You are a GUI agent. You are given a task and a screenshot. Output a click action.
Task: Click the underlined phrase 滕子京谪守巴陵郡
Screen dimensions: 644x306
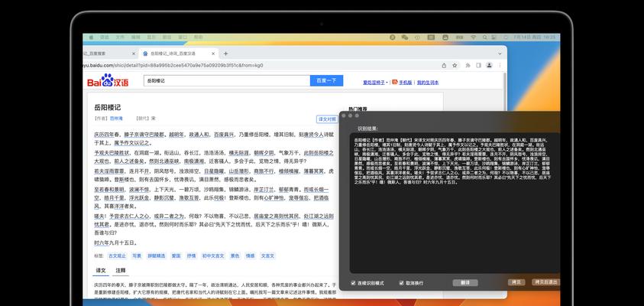tap(144, 135)
